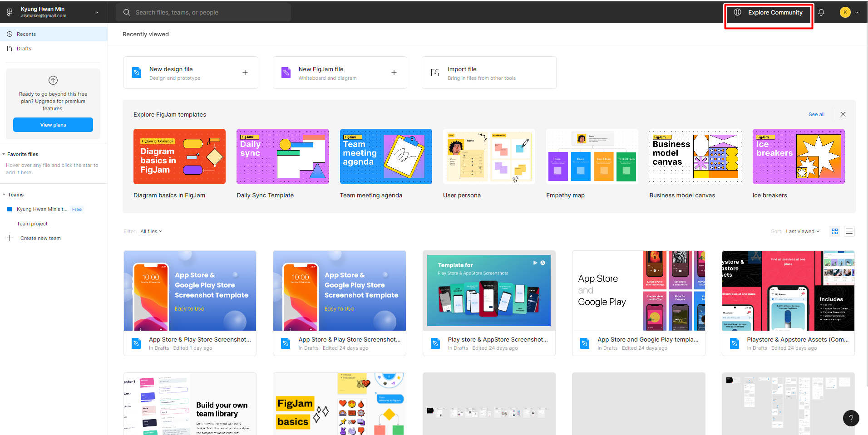This screenshot has width=868, height=435.
Task: Click the blue design file icon beside New design file
Action: [x=137, y=73]
